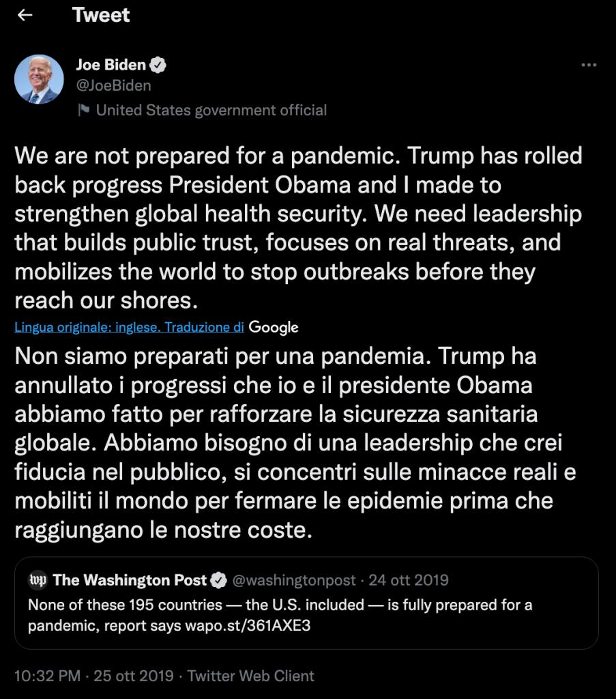Click the 10:32 PM tweet timestamp
Image resolution: width=616 pixels, height=699 pixels.
click(x=47, y=676)
